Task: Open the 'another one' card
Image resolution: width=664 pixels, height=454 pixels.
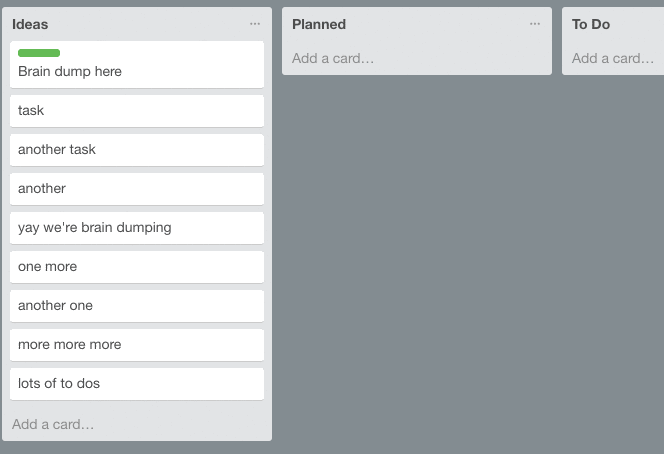Action: click(x=137, y=306)
